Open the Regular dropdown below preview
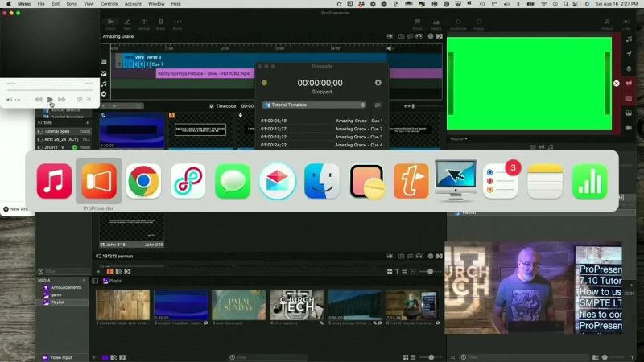This screenshot has height=362, width=644. (x=459, y=138)
